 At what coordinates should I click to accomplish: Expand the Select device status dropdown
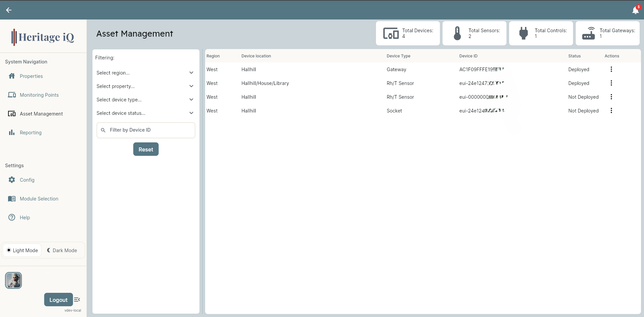[145, 113]
